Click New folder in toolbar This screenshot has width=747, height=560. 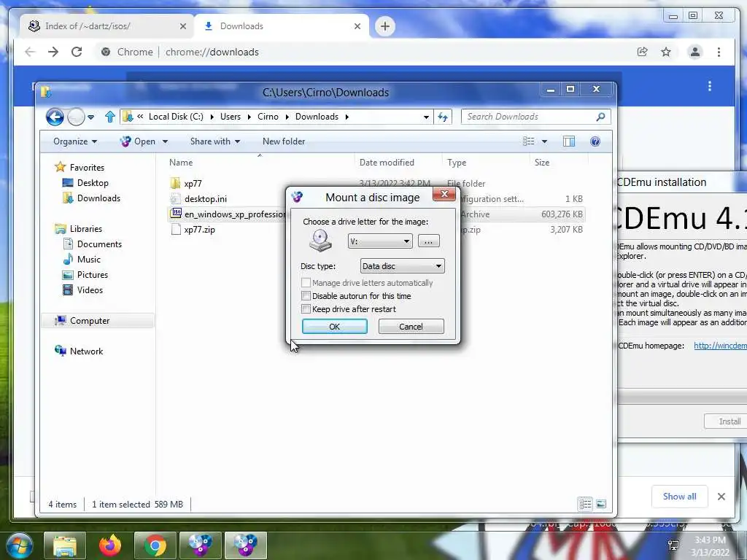point(284,141)
